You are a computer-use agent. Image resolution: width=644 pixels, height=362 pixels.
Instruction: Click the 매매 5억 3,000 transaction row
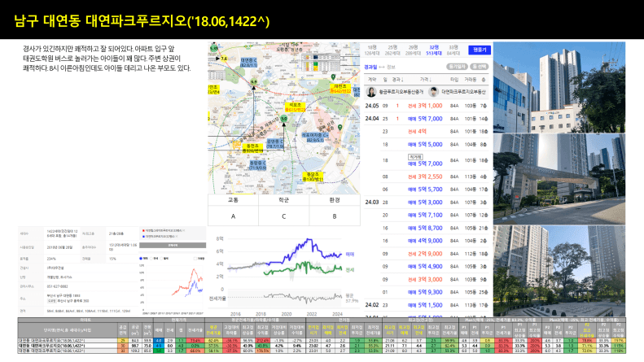427,202
